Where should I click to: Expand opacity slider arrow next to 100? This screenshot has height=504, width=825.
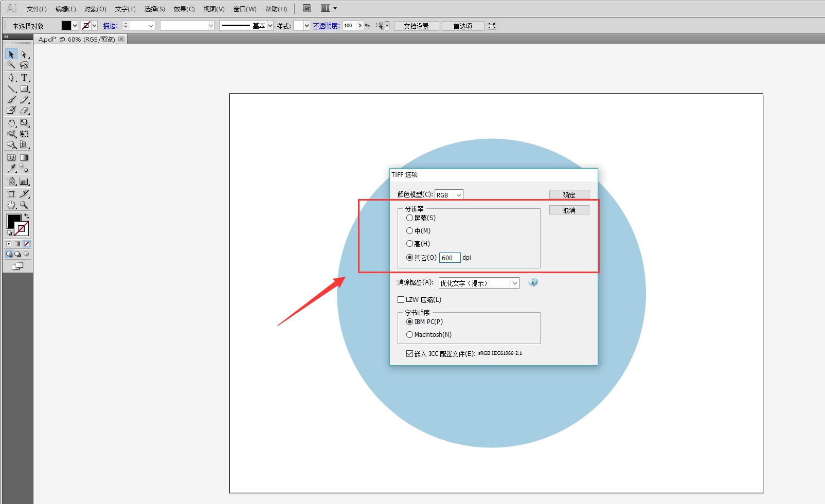[x=360, y=26]
